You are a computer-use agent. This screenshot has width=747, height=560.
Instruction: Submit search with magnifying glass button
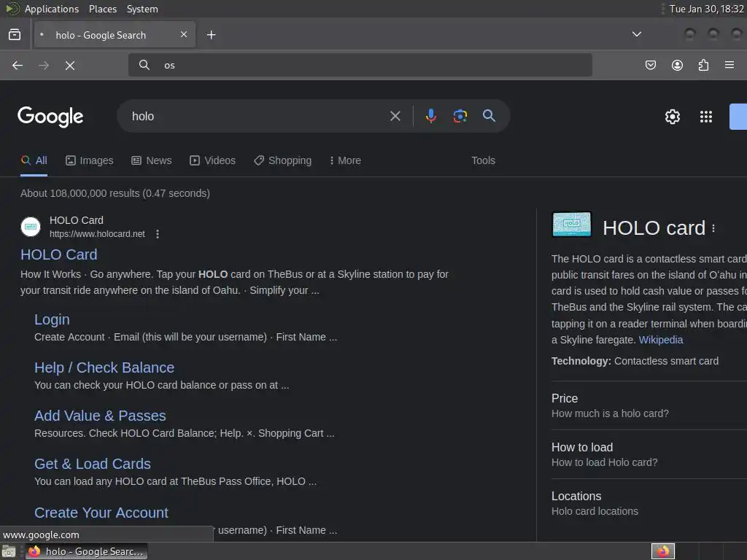[x=489, y=116]
